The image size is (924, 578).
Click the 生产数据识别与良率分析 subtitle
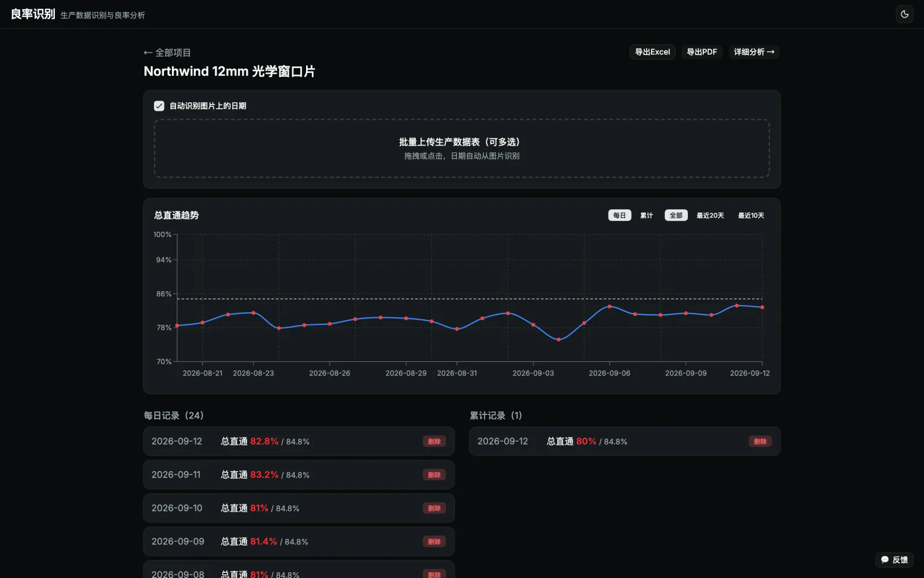click(103, 16)
